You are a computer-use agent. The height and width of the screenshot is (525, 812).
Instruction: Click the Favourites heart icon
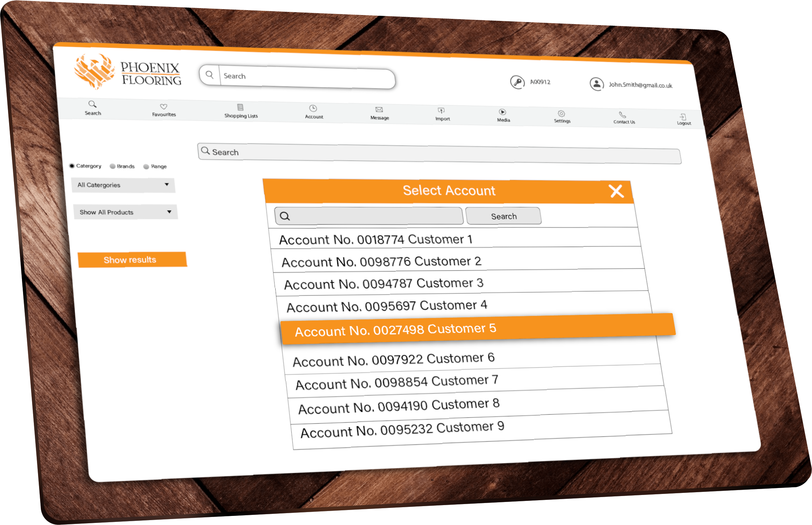coord(163,107)
